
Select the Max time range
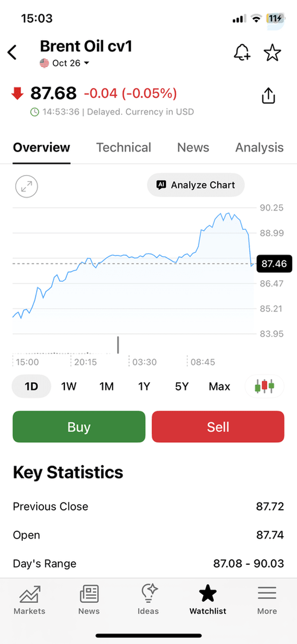point(219,386)
